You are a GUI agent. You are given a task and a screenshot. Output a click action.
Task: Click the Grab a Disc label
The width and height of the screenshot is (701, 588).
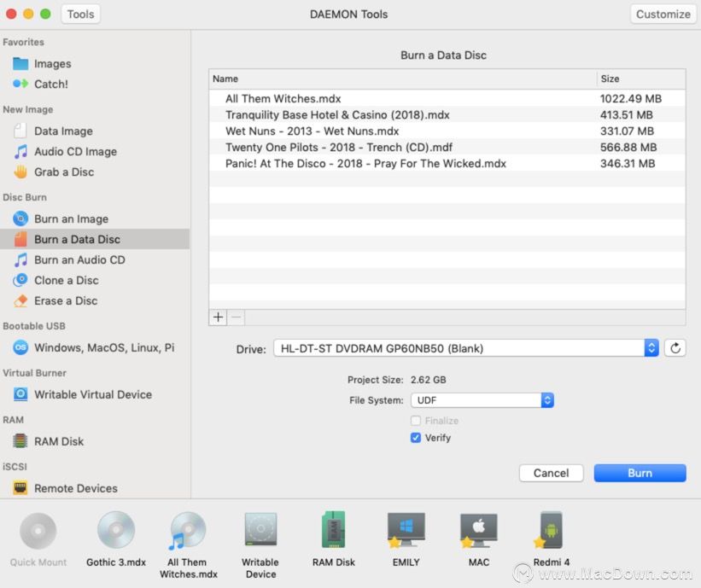(64, 172)
